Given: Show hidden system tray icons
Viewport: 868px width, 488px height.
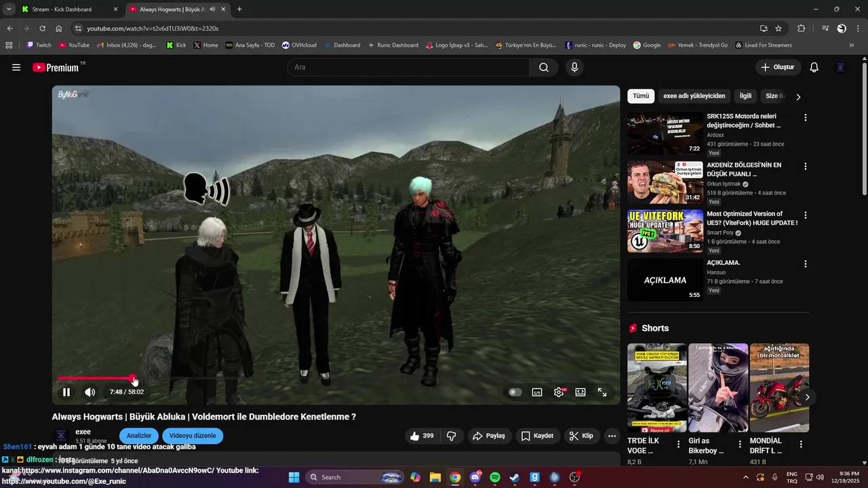Looking at the screenshot, I should pyautogui.click(x=746, y=477).
